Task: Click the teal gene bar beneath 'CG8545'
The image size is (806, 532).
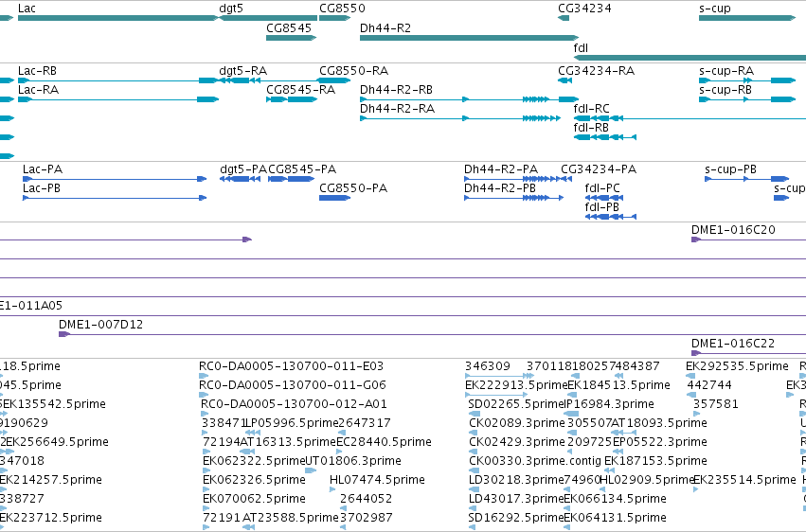Action: pyautogui.click(x=292, y=38)
